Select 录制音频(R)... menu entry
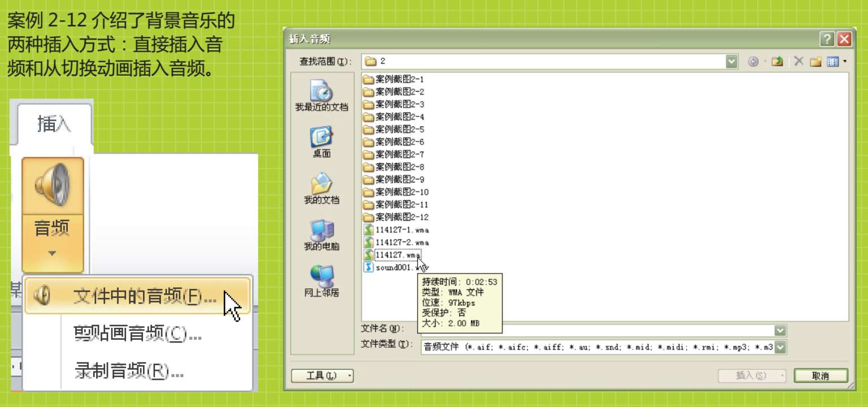The height and width of the screenshot is (407, 868). pyautogui.click(x=129, y=371)
